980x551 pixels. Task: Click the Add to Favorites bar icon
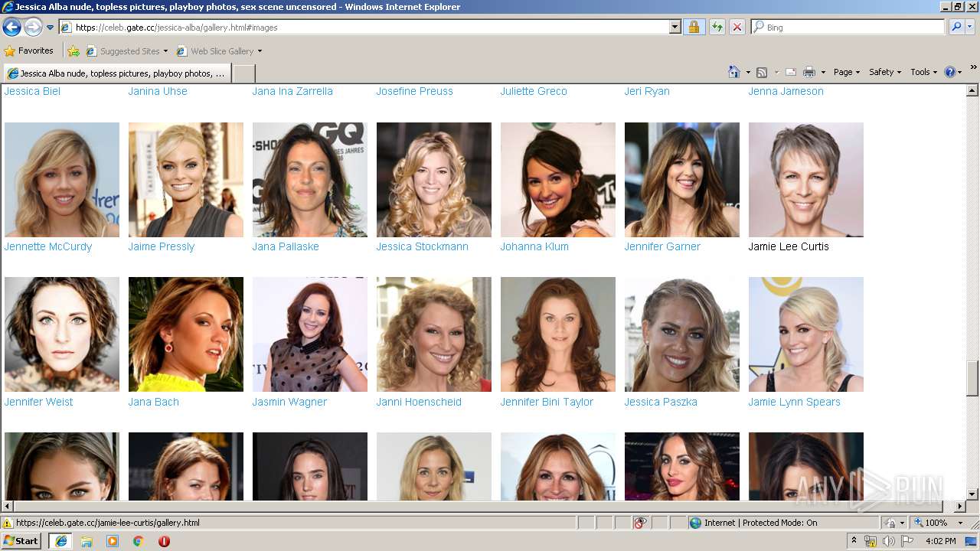[73, 51]
